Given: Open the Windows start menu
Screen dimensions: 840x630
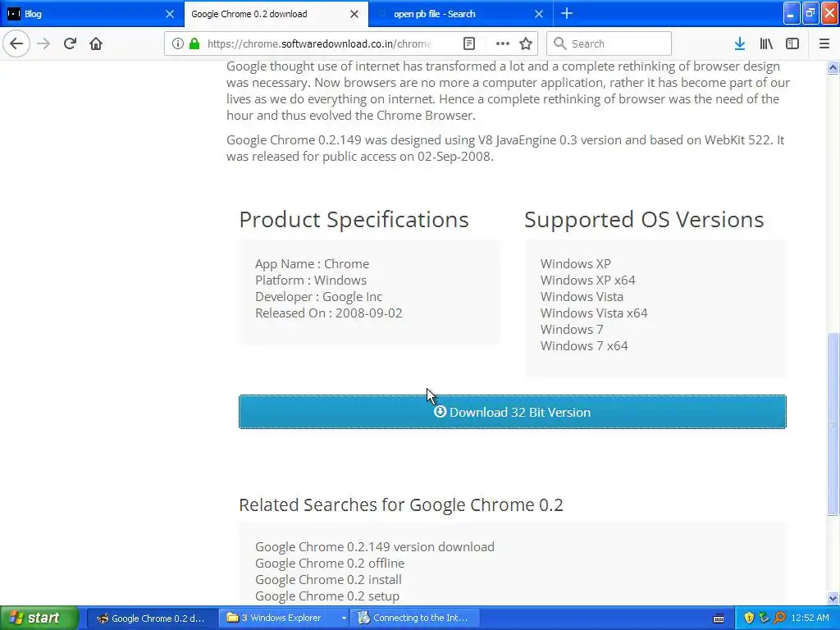Looking at the screenshot, I should click(x=39, y=619).
